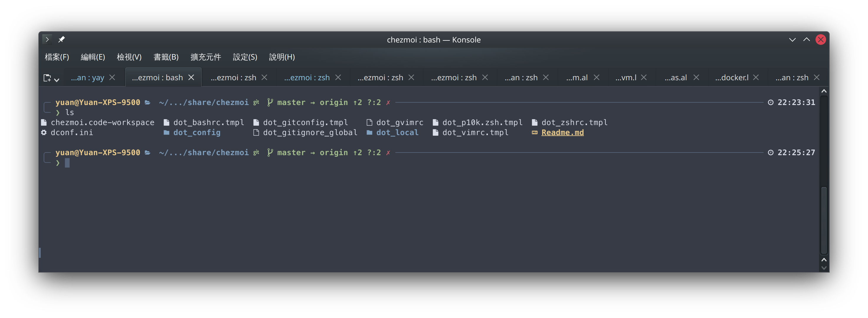Close the '...vm.l' tab
This screenshot has width=868, height=318.
click(x=643, y=78)
